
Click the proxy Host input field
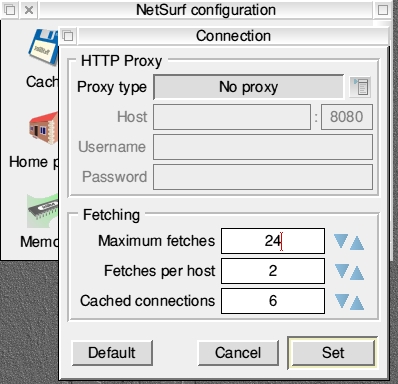click(232, 117)
